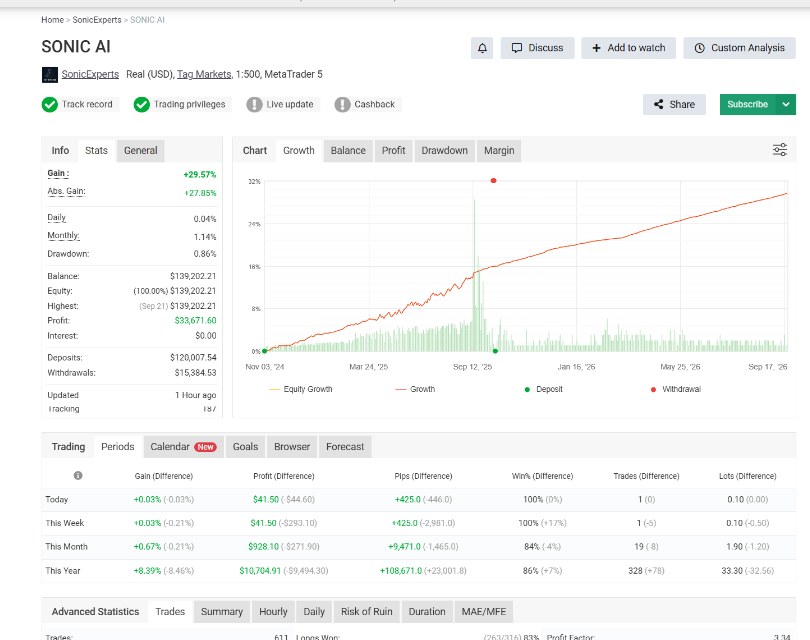Switch to the Summary statistics tab
The image size is (810, 640).
pyautogui.click(x=222, y=612)
